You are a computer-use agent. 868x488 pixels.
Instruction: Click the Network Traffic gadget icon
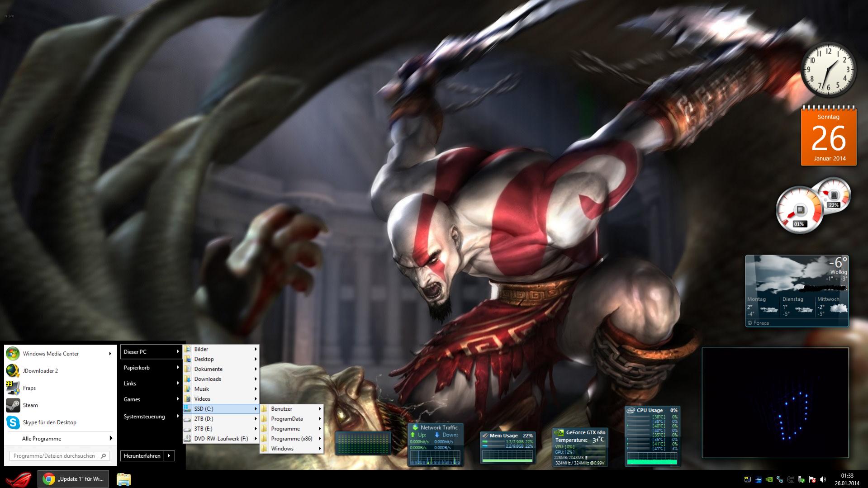tap(415, 427)
